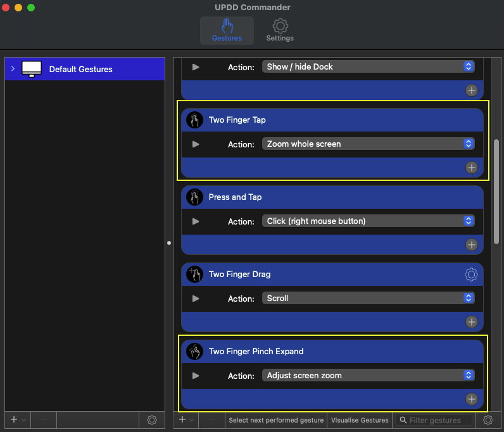The image size is (504, 432).
Task: Open gear options in gesture list footer
Action: pyautogui.click(x=488, y=420)
